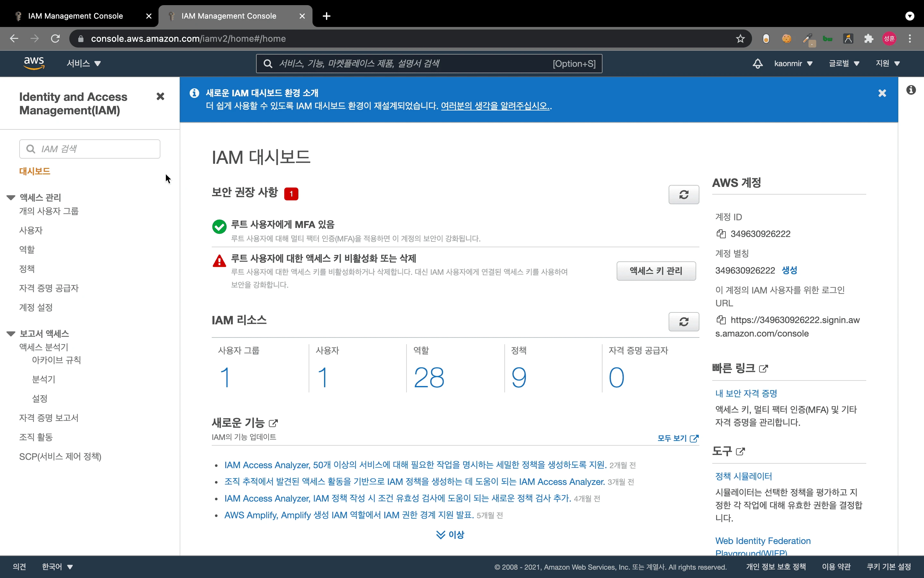Open 사용자 in the sidebar
Viewport: 924px width, 578px height.
(31, 230)
